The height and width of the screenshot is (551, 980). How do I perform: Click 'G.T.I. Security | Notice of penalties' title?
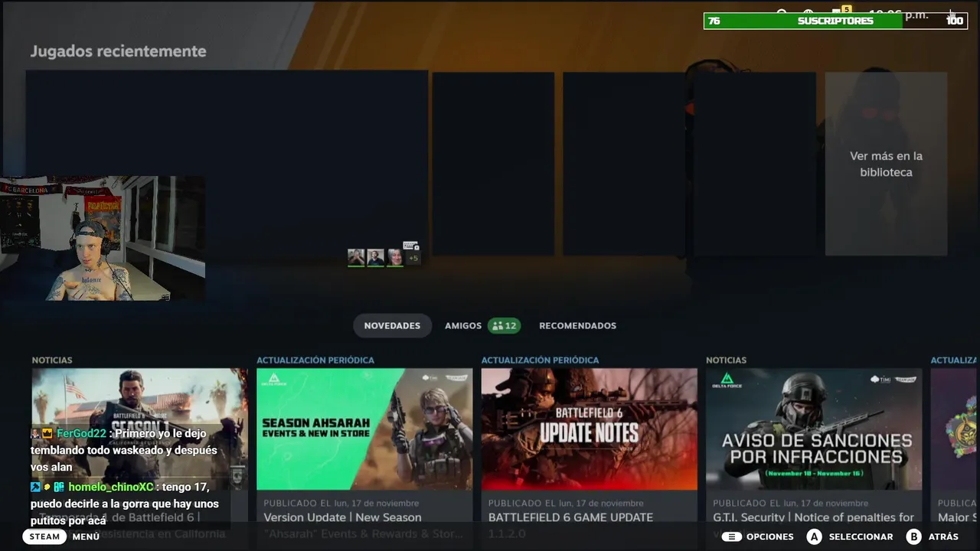[814, 517]
